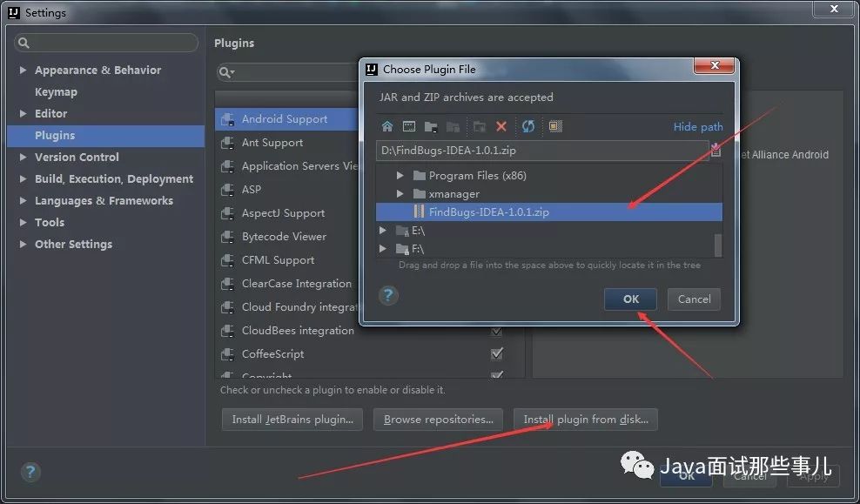Click the CFML Support plugin icon

pyautogui.click(x=227, y=260)
